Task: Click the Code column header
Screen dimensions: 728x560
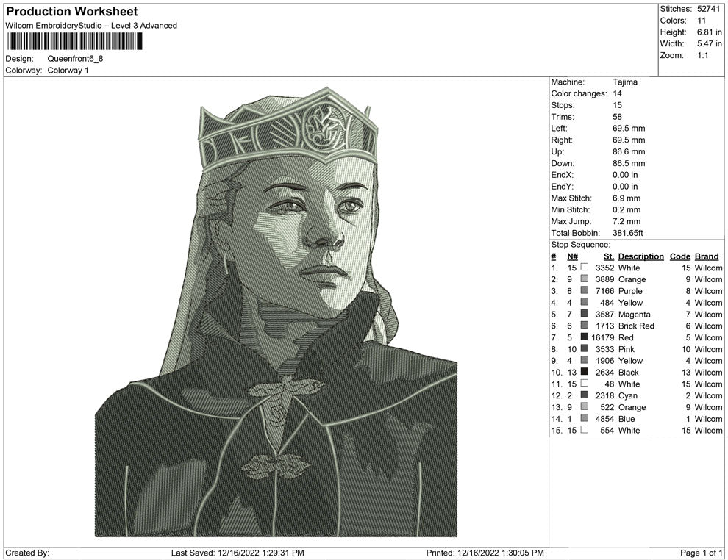Action: (679, 256)
